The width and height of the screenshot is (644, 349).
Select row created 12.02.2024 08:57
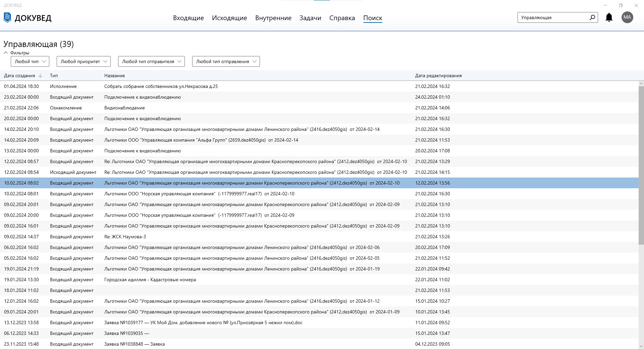point(319,161)
